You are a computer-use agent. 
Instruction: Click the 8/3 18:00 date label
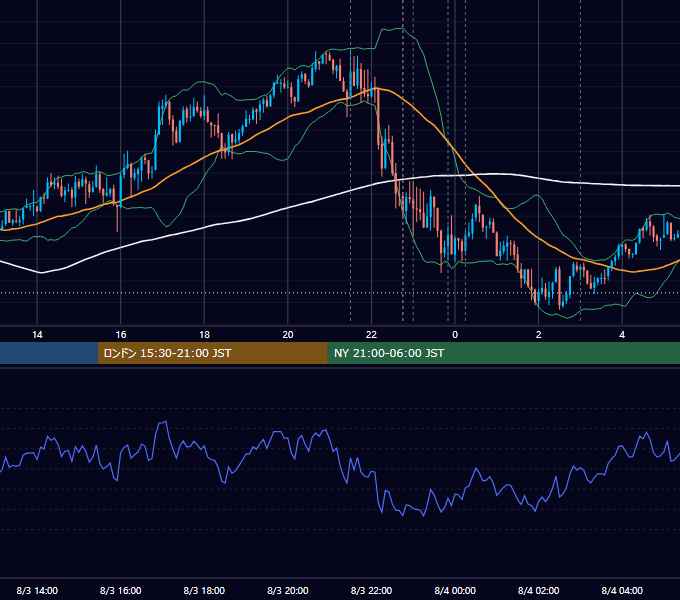click(x=204, y=590)
